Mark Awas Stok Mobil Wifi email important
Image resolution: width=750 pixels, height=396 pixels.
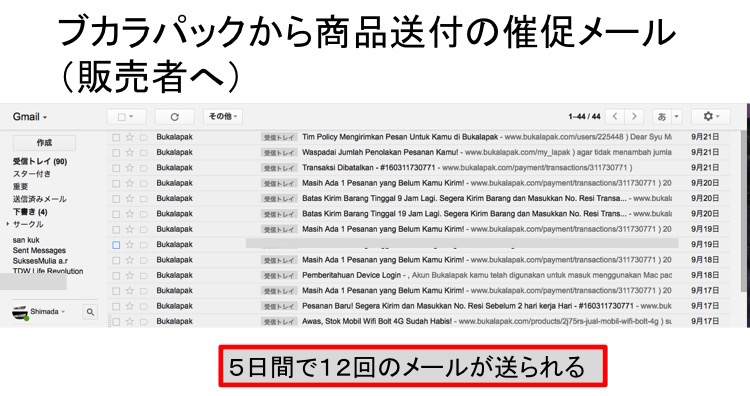[143, 321]
